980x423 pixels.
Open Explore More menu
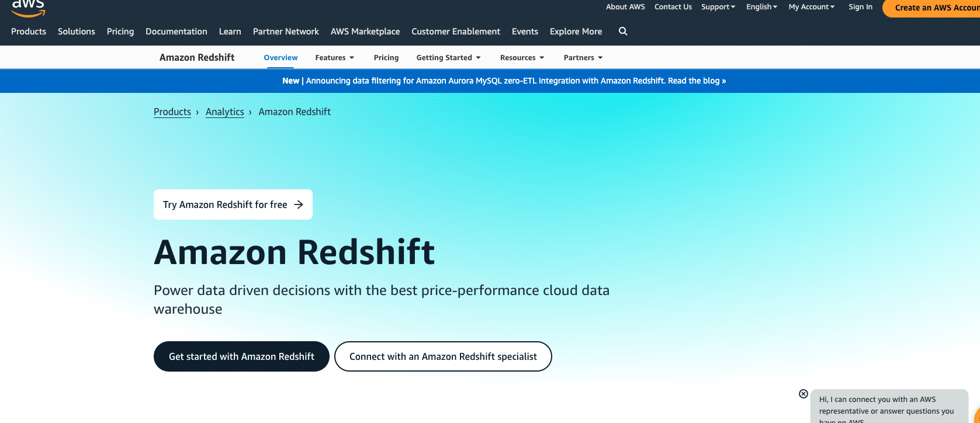576,32
